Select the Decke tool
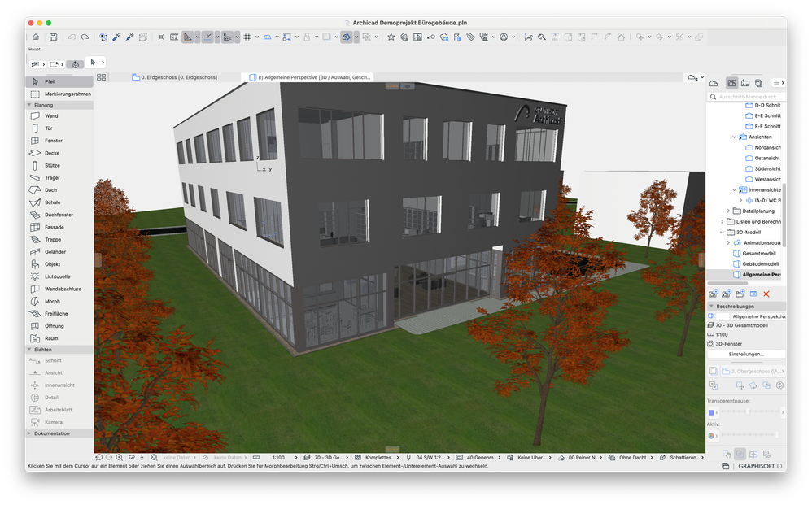The image size is (812, 505). 59,153
